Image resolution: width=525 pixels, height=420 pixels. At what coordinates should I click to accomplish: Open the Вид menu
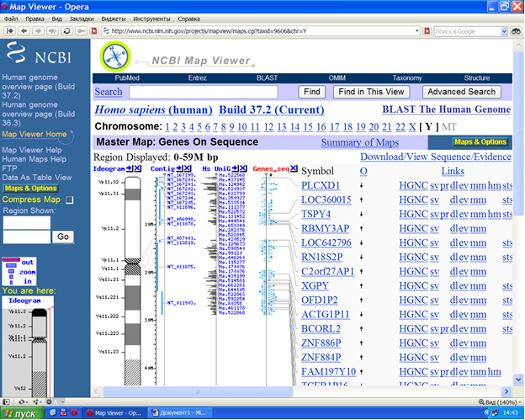[x=56, y=19]
